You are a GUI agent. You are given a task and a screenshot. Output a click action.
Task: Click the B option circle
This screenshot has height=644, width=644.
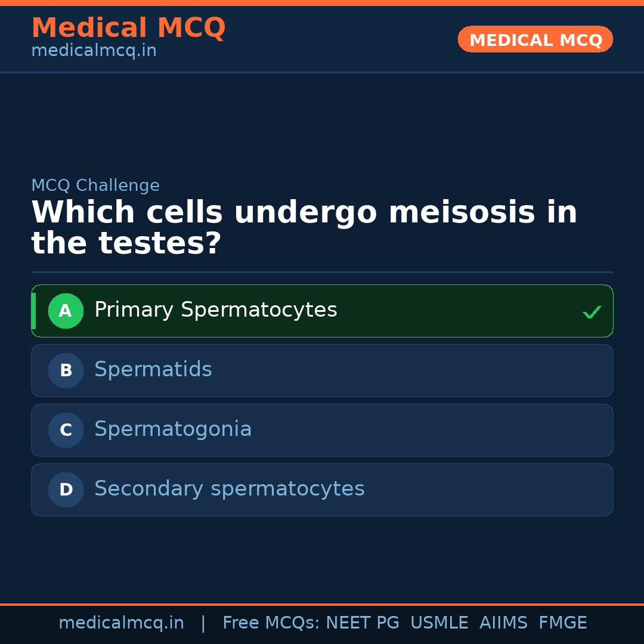tap(66, 370)
